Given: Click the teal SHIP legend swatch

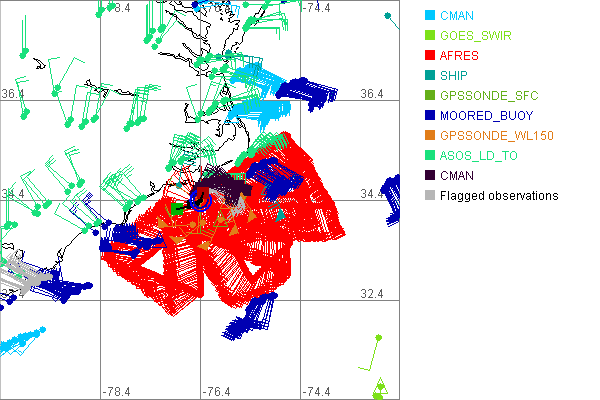Looking at the screenshot, I should point(430,76).
